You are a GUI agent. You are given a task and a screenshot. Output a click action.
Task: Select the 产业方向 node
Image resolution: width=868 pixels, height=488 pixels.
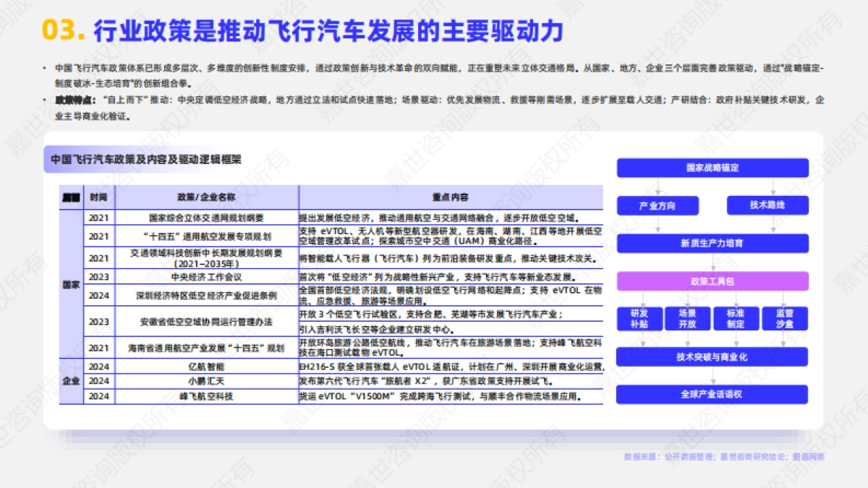[657, 205]
